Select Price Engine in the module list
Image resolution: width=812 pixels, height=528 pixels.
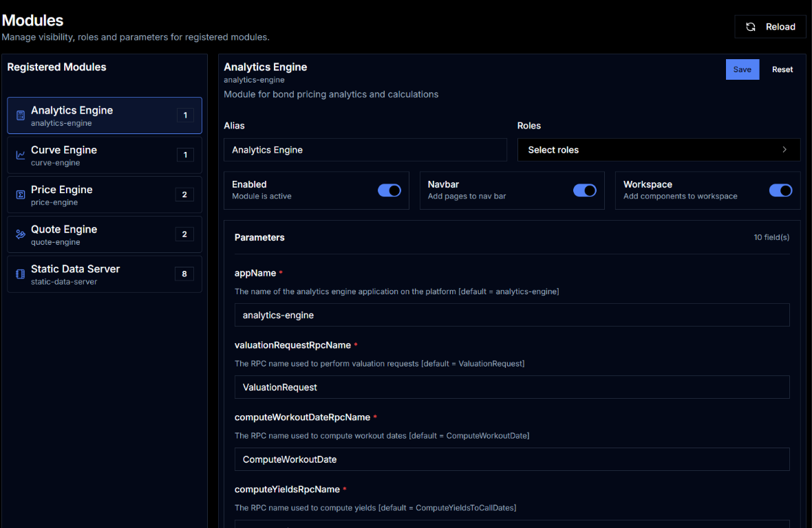pos(105,195)
